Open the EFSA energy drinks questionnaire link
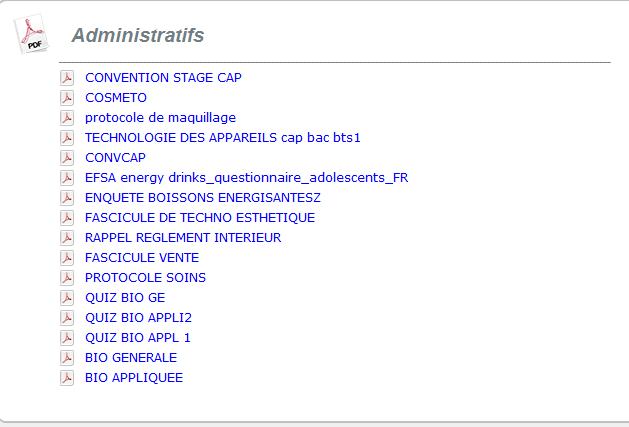This screenshot has width=629, height=427. click(x=246, y=178)
